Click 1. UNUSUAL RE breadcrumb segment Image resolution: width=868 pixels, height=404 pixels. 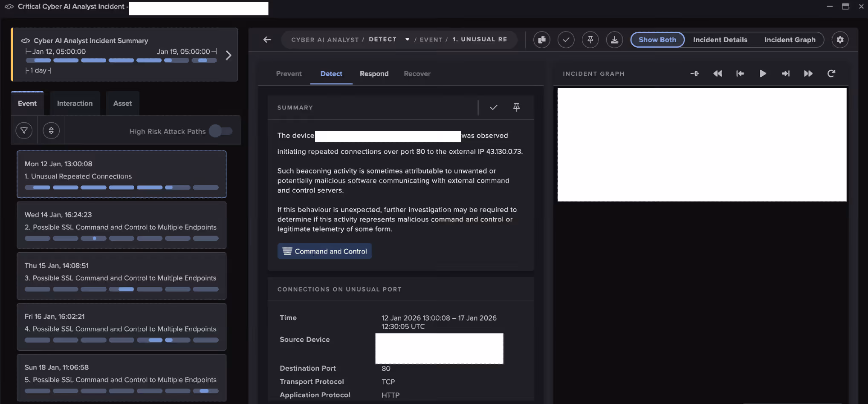tap(480, 39)
